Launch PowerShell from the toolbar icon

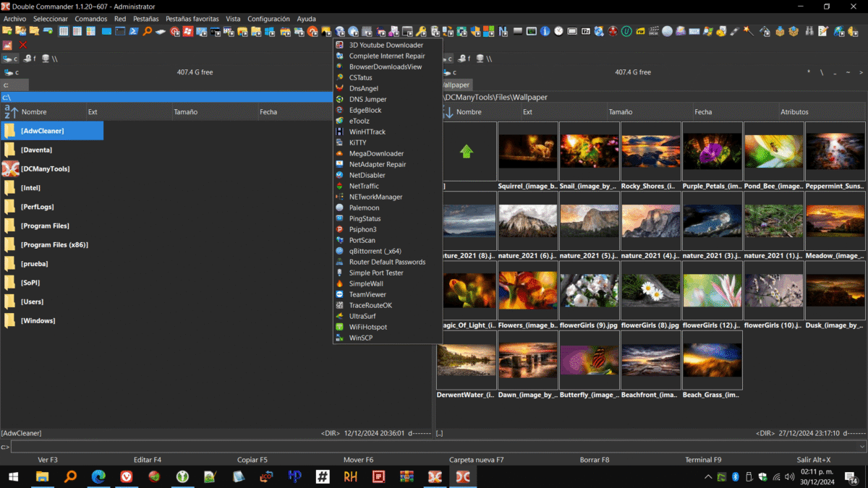pos(134,31)
